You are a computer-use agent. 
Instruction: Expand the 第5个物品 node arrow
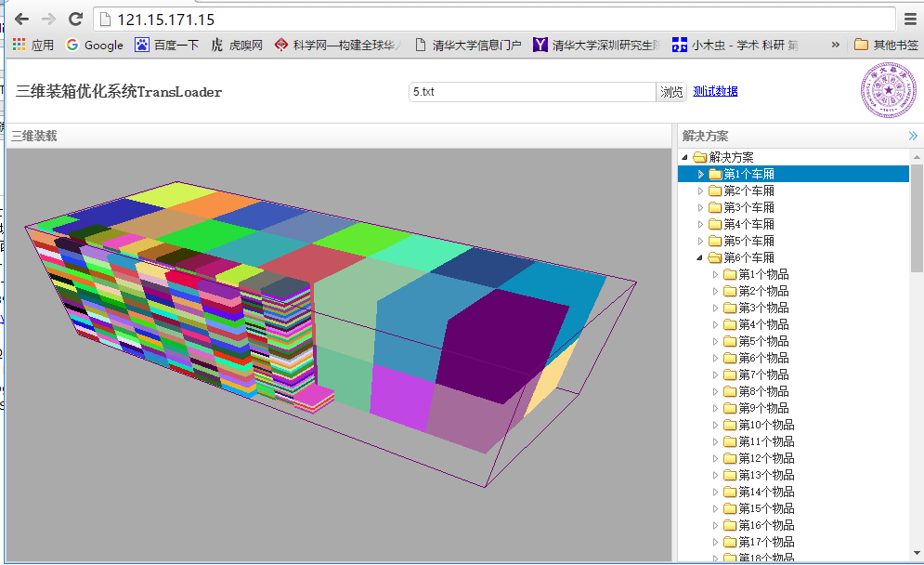point(715,341)
